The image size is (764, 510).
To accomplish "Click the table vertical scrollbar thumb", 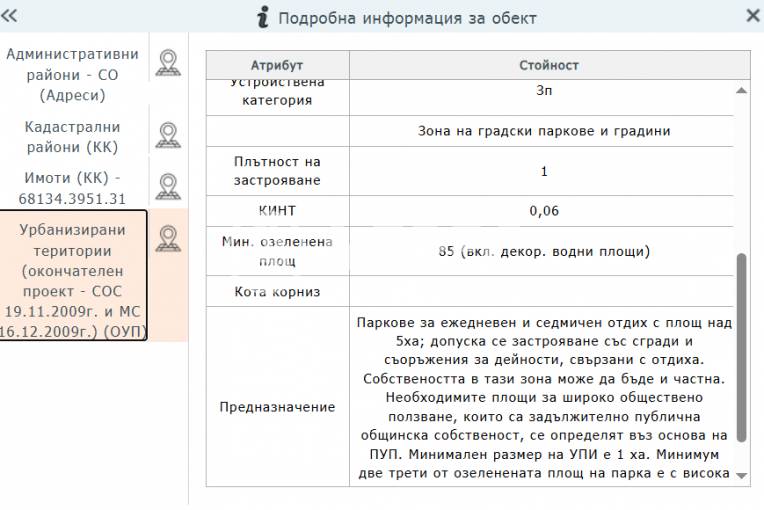I will pos(742,347).
